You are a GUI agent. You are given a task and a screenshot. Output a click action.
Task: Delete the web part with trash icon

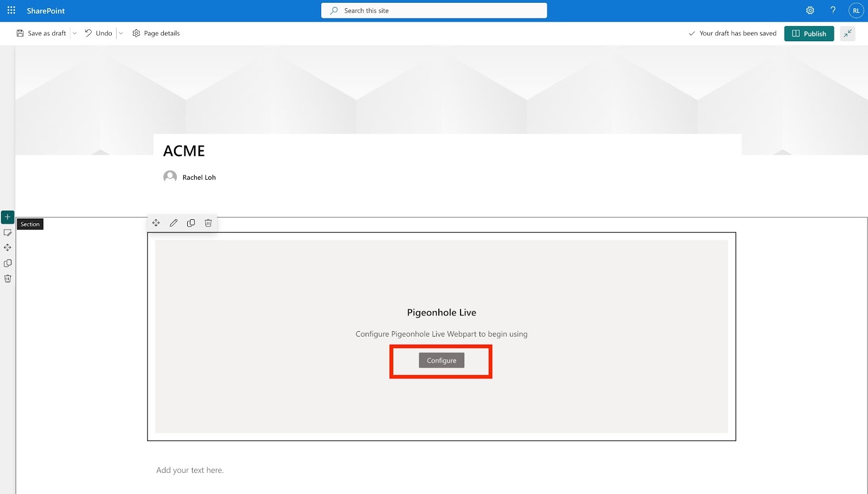(208, 223)
